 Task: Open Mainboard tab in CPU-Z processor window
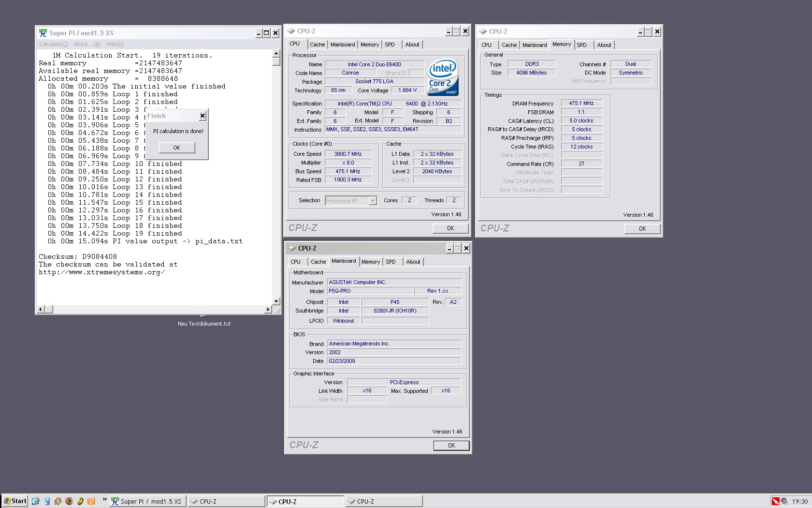[x=343, y=45]
